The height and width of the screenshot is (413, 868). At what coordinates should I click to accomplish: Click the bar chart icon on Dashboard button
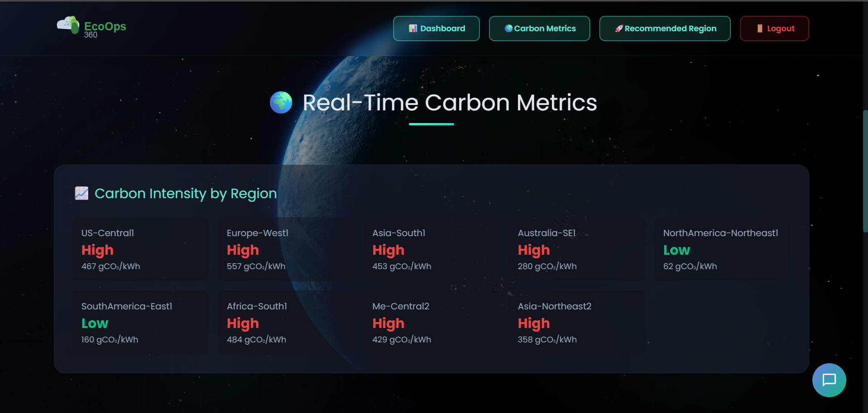coord(412,28)
